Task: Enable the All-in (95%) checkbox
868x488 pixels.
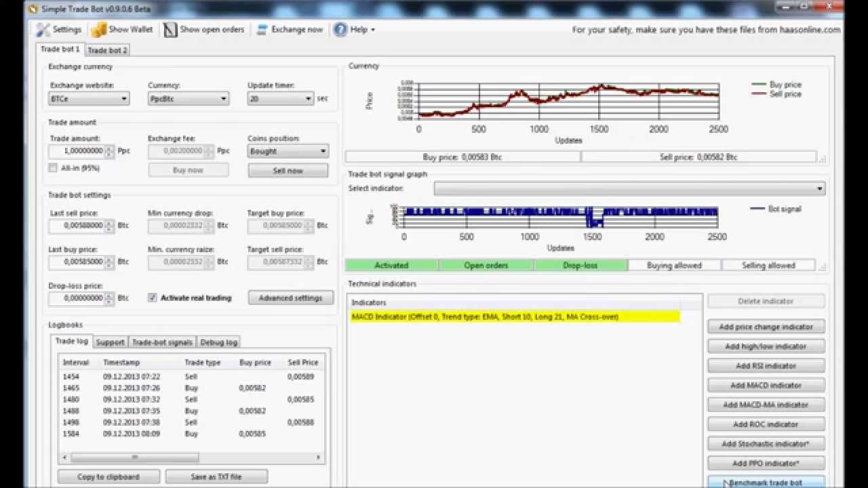Action: 53,168
